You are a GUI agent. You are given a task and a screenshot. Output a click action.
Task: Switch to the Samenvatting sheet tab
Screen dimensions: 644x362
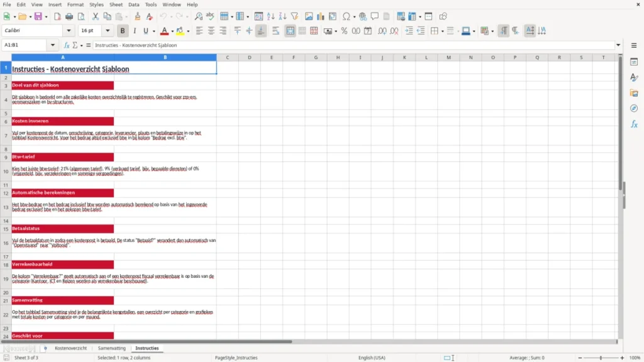(112, 348)
